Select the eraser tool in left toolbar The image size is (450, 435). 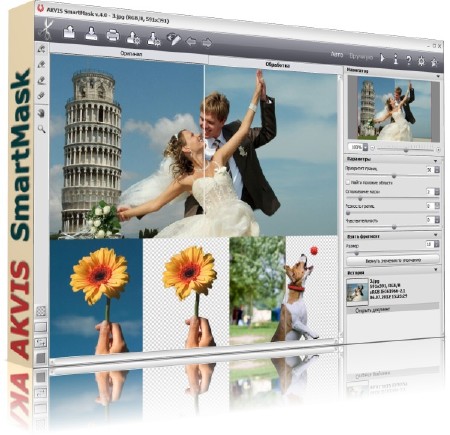tap(41, 96)
